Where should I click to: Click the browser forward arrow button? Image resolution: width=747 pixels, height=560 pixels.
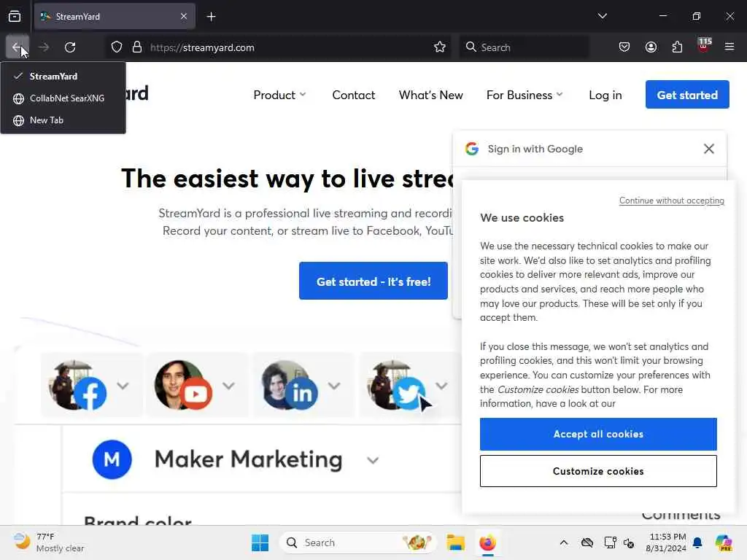click(x=44, y=47)
